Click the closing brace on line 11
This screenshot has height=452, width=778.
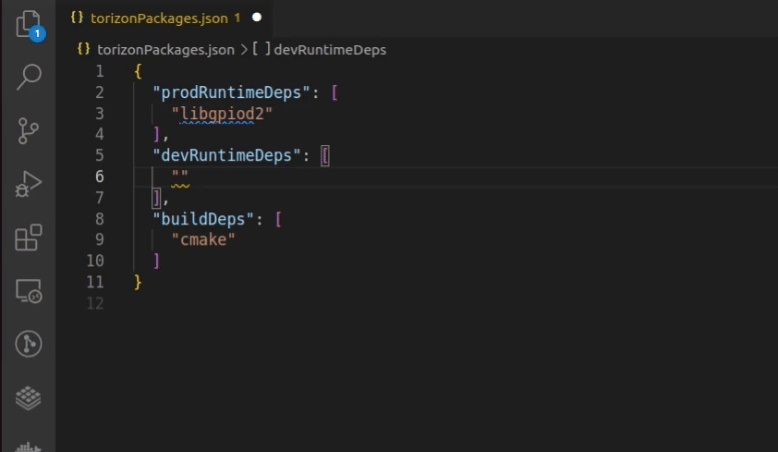pyautogui.click(x=138, y=282)
